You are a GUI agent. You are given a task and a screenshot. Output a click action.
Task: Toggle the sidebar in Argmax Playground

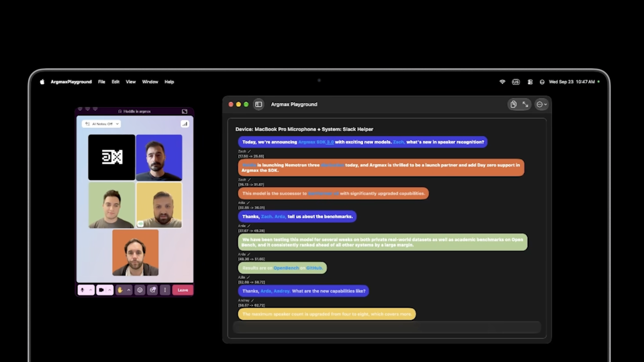point(258,104)
